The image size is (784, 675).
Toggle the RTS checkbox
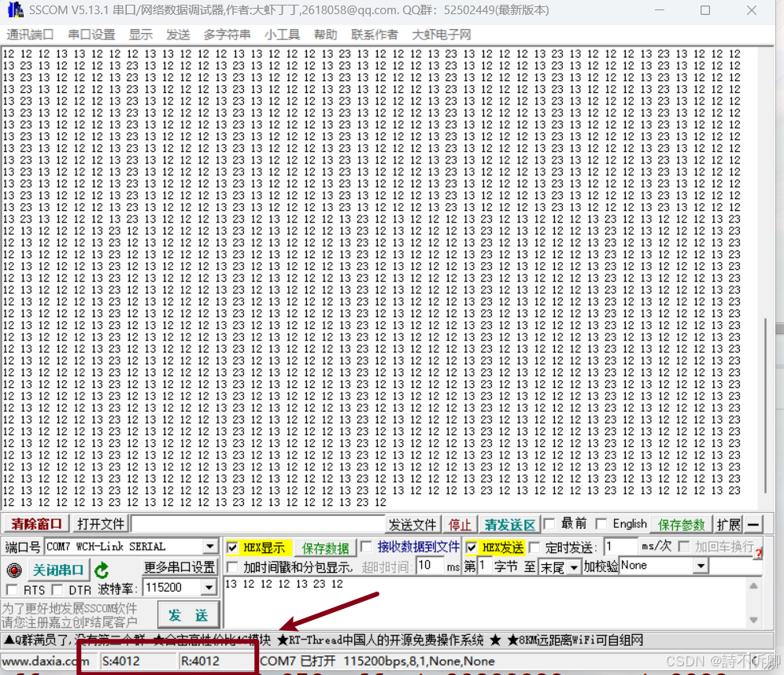coord(12,590)
